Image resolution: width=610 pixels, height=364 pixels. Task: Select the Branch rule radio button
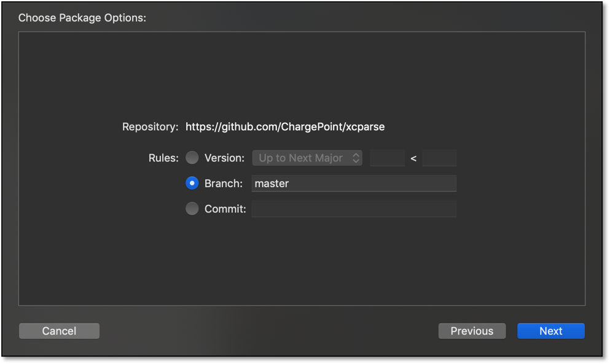tap(192, 184)
